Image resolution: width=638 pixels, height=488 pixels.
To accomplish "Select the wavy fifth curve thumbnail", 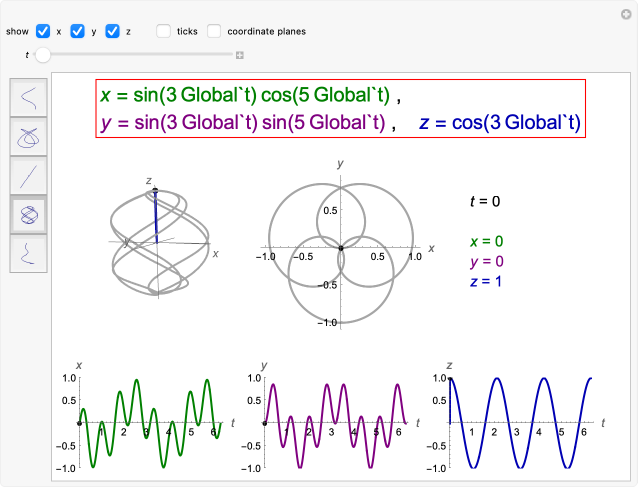I will click(x=29, y=252).
